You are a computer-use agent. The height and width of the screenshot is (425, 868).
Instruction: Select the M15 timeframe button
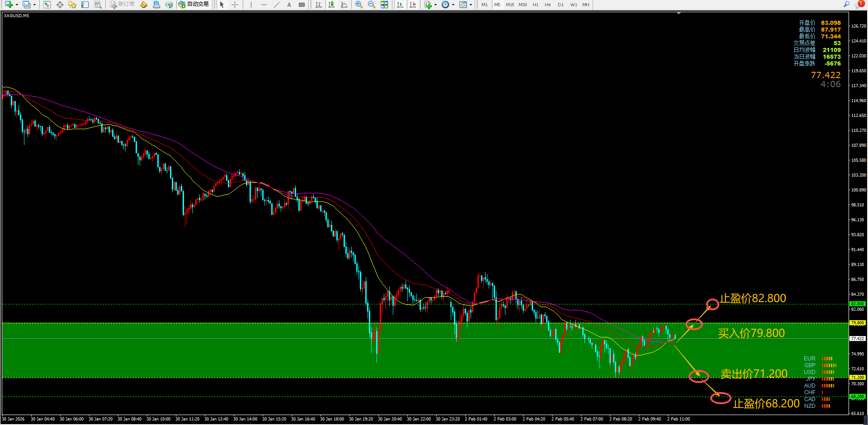510,5
